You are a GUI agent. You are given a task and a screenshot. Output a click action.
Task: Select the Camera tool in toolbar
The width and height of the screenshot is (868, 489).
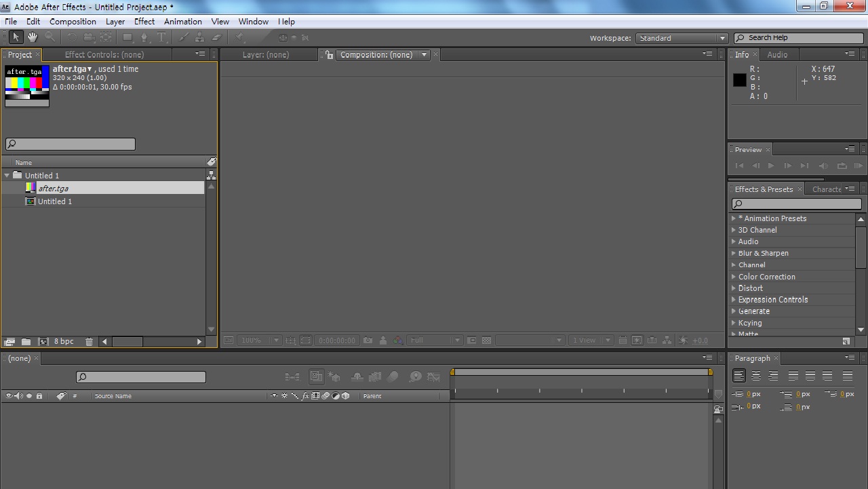pyautogui.click(x=90, y=37)
